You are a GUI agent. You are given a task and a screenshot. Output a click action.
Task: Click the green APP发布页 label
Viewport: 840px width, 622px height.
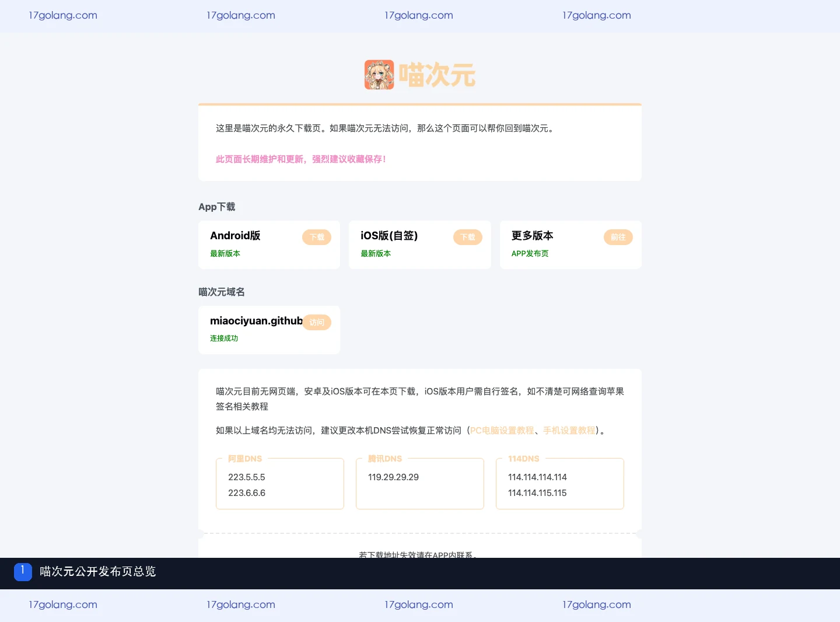pos(530,254)
